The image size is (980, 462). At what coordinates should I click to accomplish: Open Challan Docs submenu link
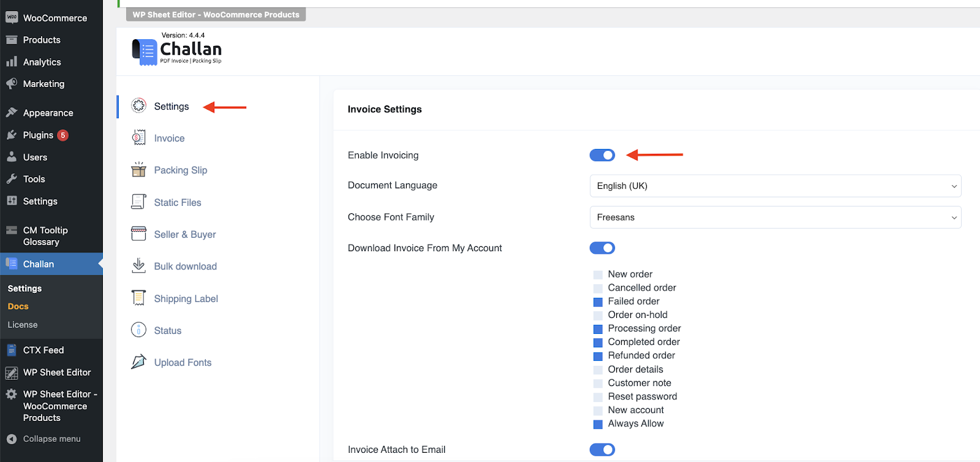(18, 306)
